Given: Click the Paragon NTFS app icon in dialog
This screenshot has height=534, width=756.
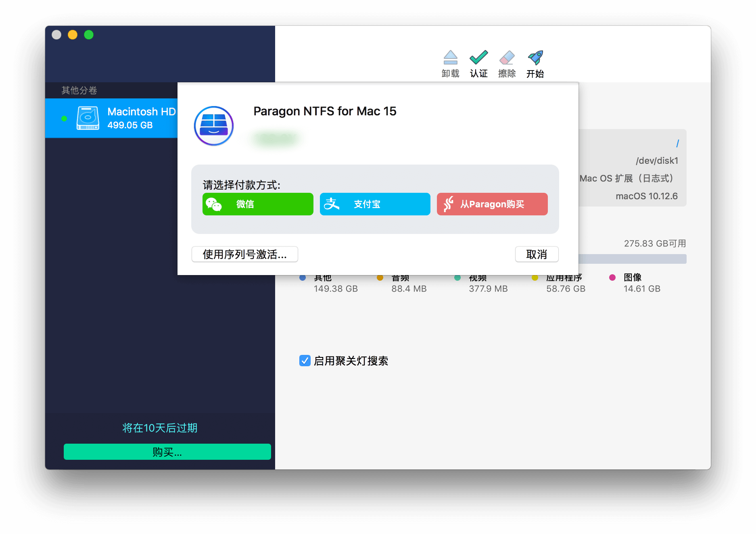Looking at the screenshot, I should [x=214, y=125].
